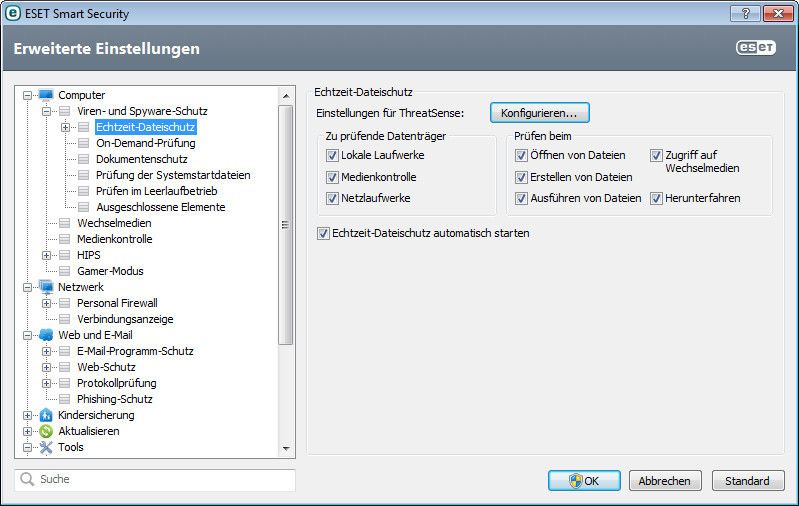Open Prüfen im Leerlaufbetrieb settings
Image resolution: width=799 pixels, height=506 pixels.
pyautogui.click(x=156, y=191)
